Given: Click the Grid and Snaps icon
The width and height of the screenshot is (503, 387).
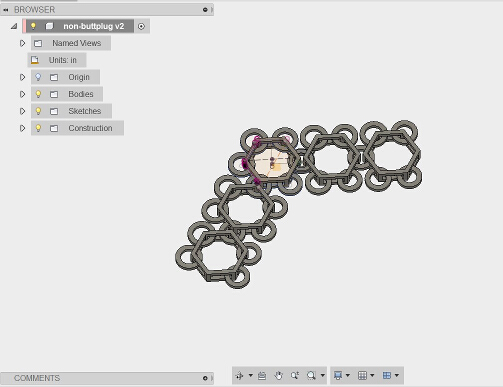Looking at the screenshot, I should coord(362,376).
